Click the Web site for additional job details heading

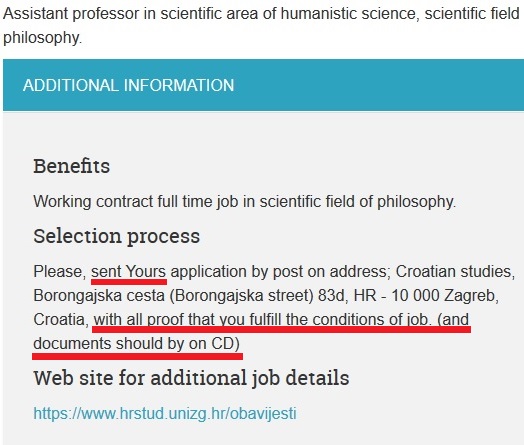[191, 378]
